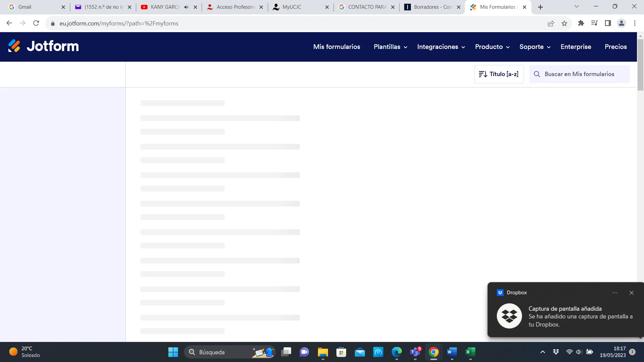Viewport: 644px width, 362px height.
Task: Open the Chrome extensions puzzle icon
Action: point(581,23)
